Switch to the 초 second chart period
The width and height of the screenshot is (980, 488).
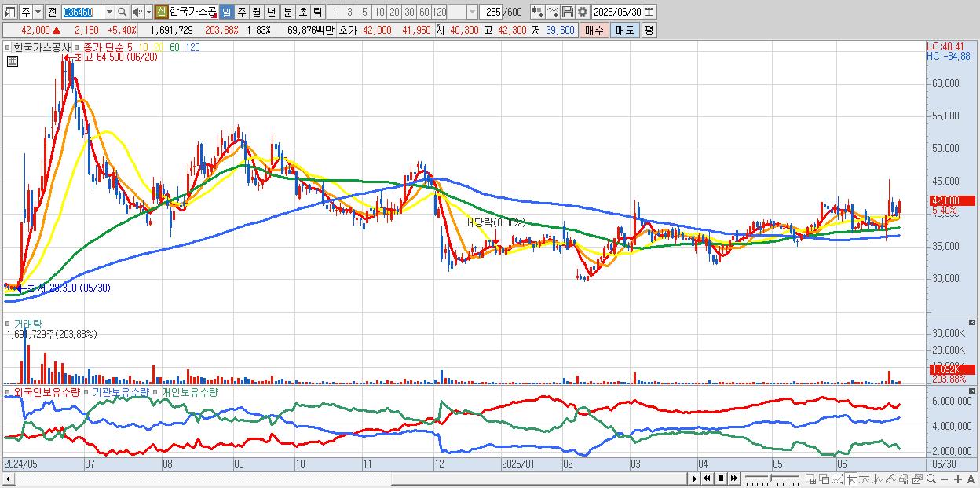(303, 12)
